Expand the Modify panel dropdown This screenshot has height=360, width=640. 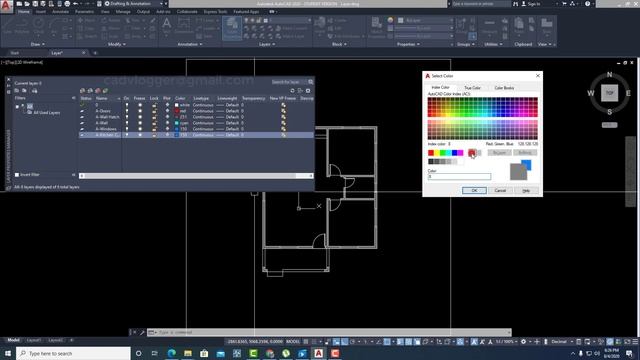(x=116, y=44)
